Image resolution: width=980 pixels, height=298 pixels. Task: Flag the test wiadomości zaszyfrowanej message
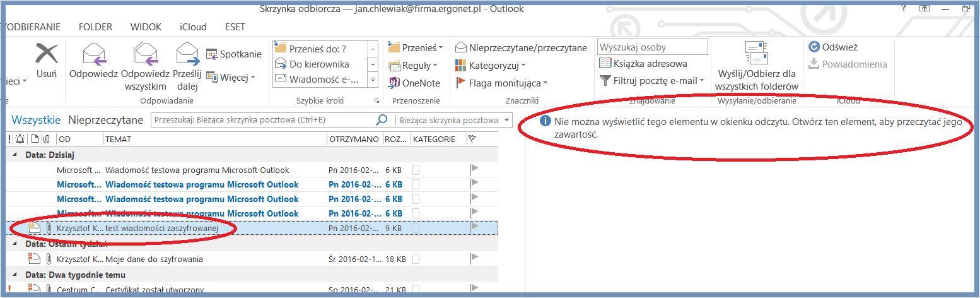(x=474, y=227)
